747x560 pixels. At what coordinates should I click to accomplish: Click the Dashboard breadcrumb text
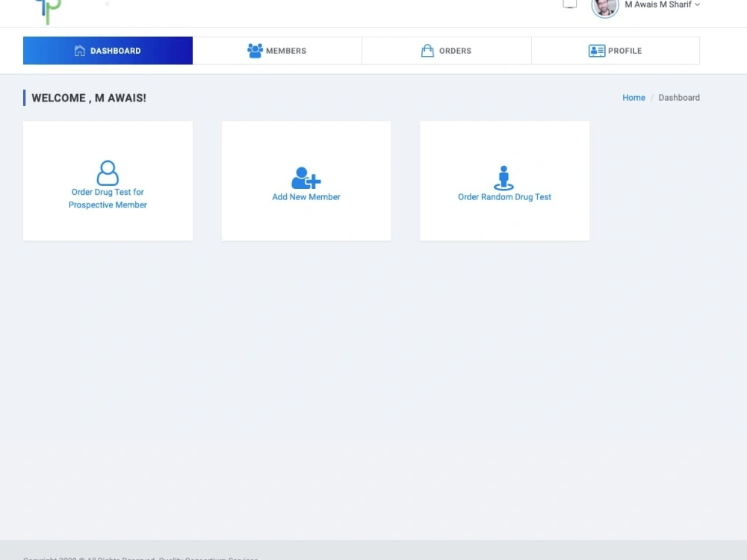(679, 98)
